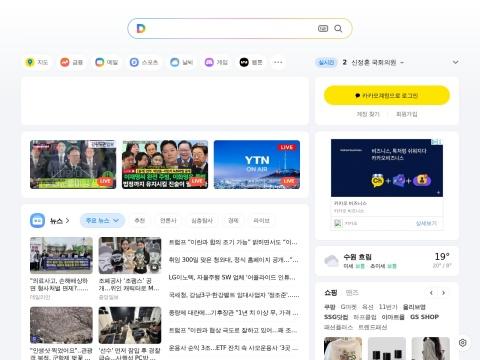
Task: Open the SSG닷컴 shopping link
Action: click(x=336, y=317)
